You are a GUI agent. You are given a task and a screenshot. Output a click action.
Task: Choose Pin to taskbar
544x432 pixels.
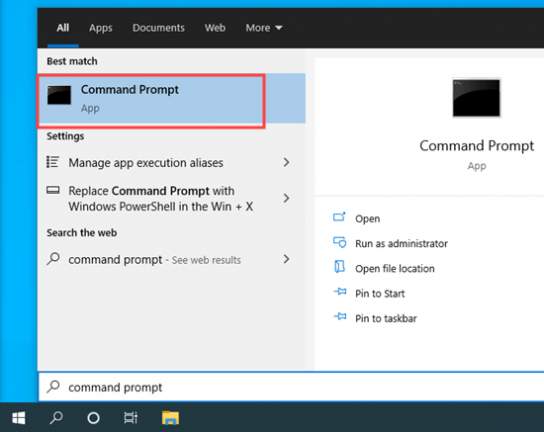386,318
